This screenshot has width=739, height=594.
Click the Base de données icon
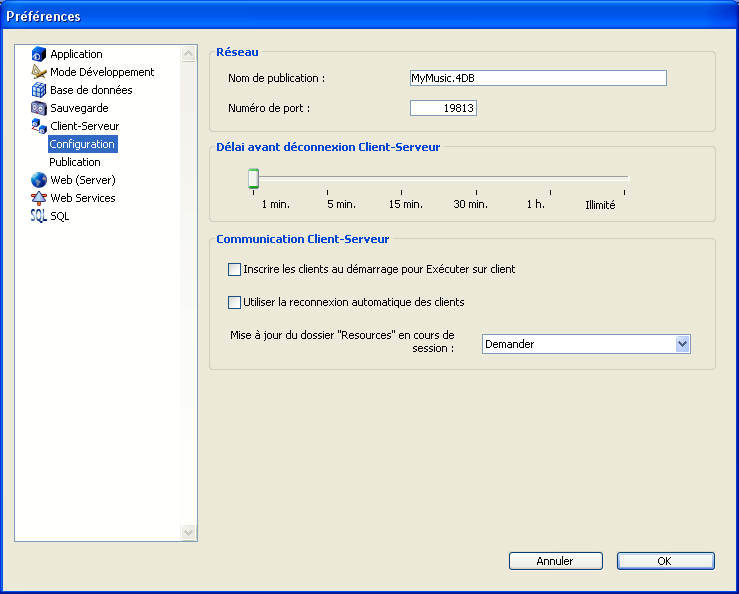click(39, 90)
